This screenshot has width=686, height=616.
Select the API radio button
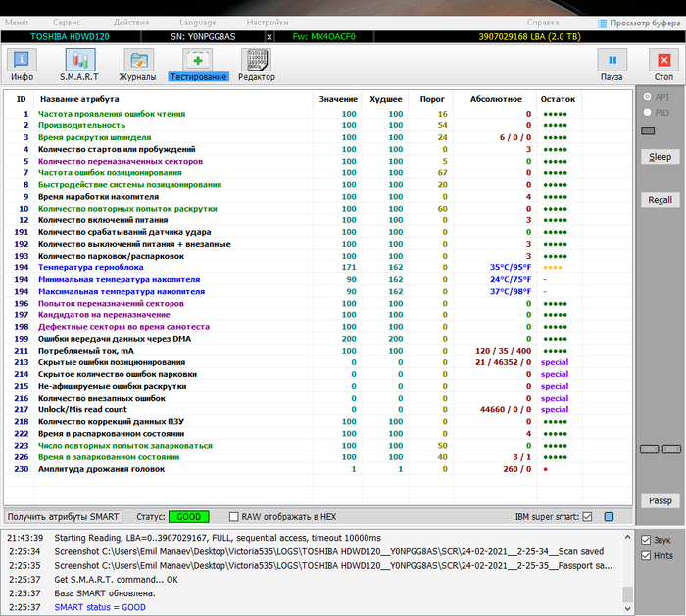click(645, 97)
